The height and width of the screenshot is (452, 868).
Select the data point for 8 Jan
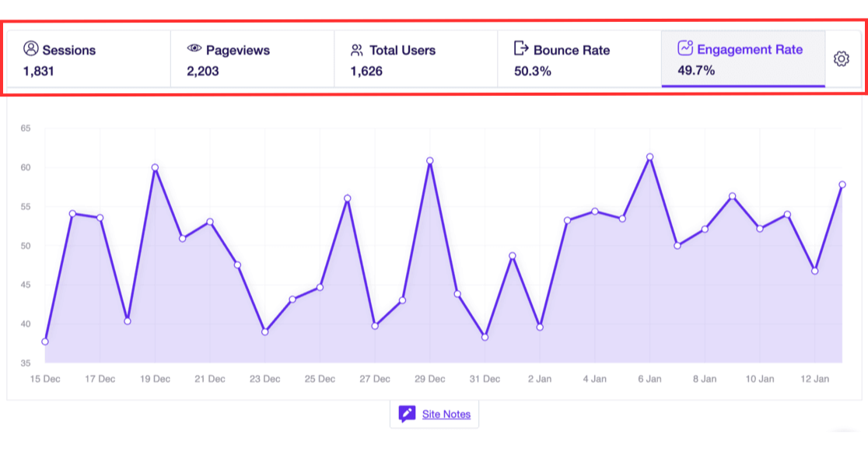[705, 229]
